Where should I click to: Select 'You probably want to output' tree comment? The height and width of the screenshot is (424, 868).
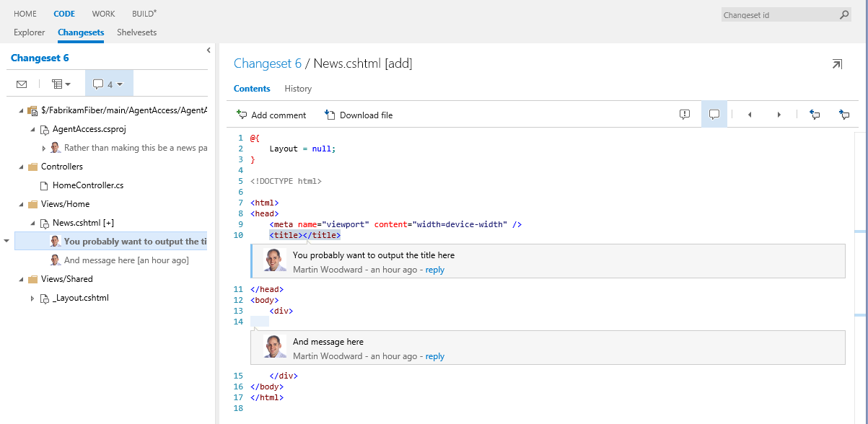(x=136, y=242)
